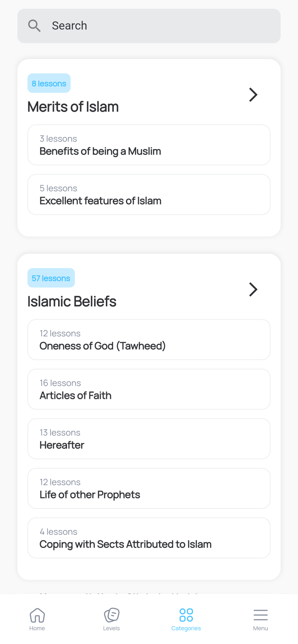Open Articles of Faith lessons
Image resolution: width=298 pixels, height=644 pixels.
[x=149, y=389]
